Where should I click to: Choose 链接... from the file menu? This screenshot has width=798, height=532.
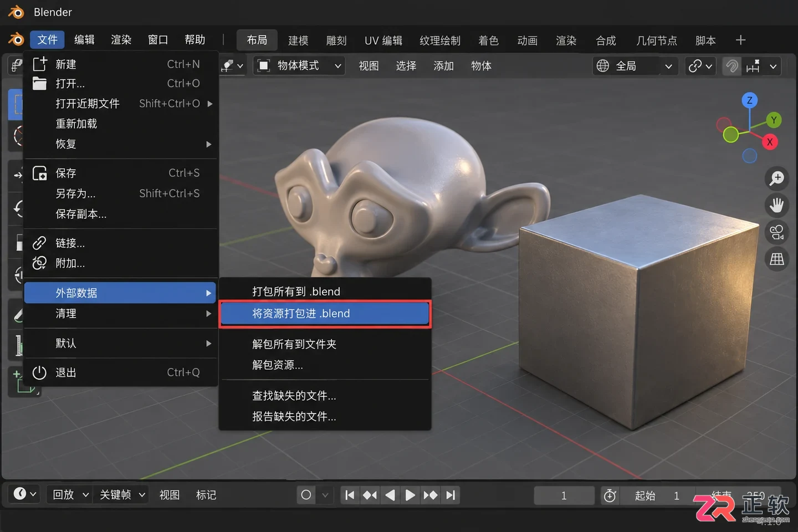tap(121, 243)
